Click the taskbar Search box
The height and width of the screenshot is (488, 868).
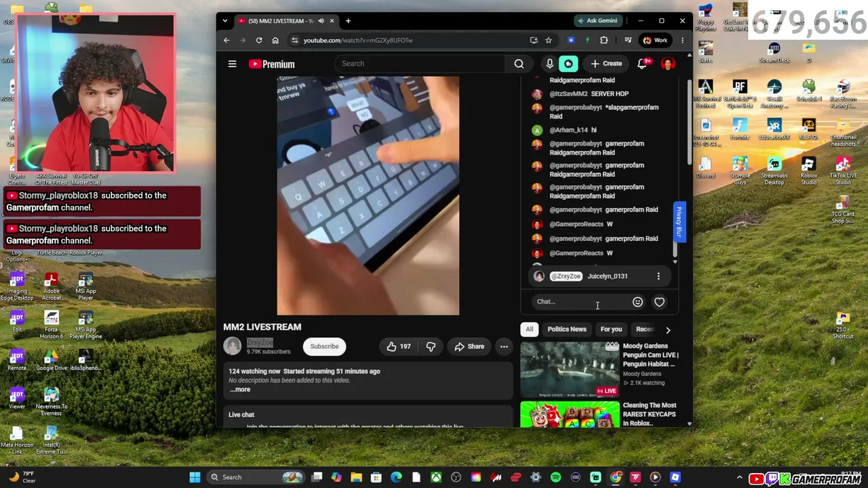258,477
